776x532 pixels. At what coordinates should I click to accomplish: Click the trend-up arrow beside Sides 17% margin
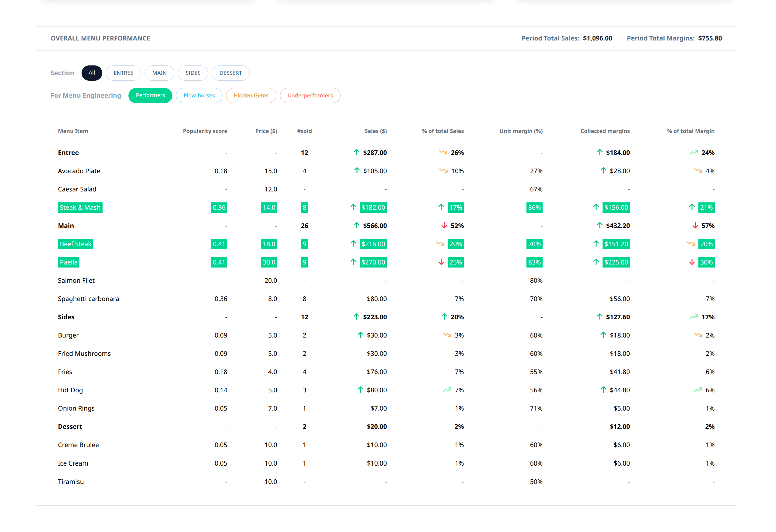coord(694,317)
